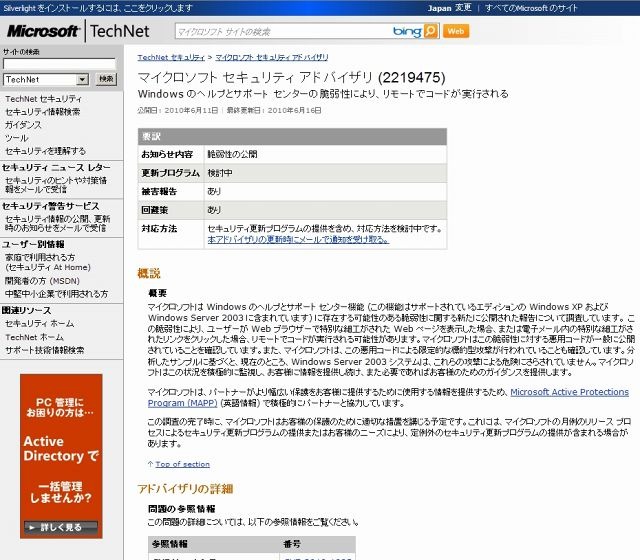Open 家庭で利用される方 Security At Home link
Screen dimensions: 640x560
(x=48, y=262)
